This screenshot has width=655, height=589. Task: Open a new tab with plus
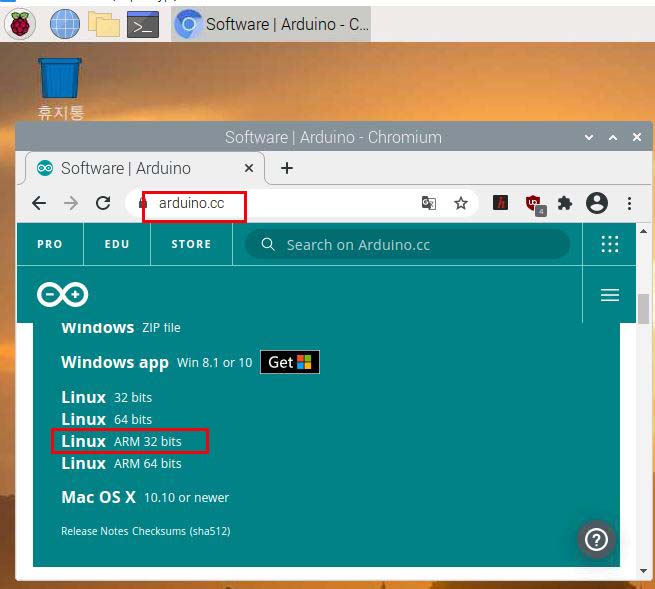tap(287, 168)
